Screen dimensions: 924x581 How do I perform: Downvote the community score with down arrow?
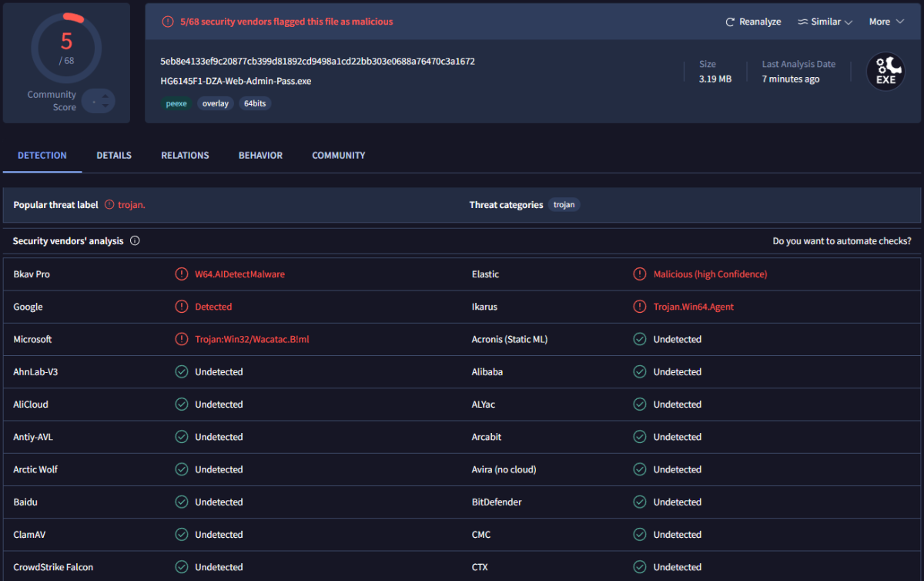coord(105,107)
